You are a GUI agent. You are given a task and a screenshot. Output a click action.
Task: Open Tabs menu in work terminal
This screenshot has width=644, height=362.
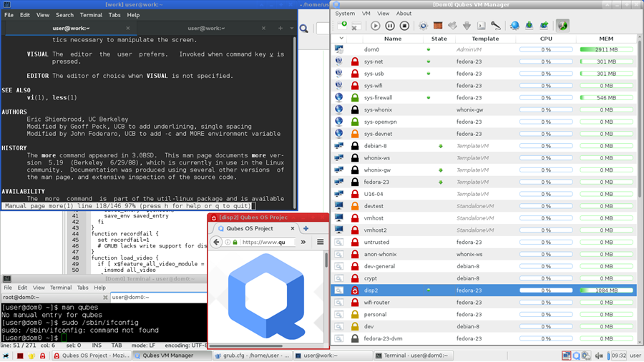pos(114,15)
